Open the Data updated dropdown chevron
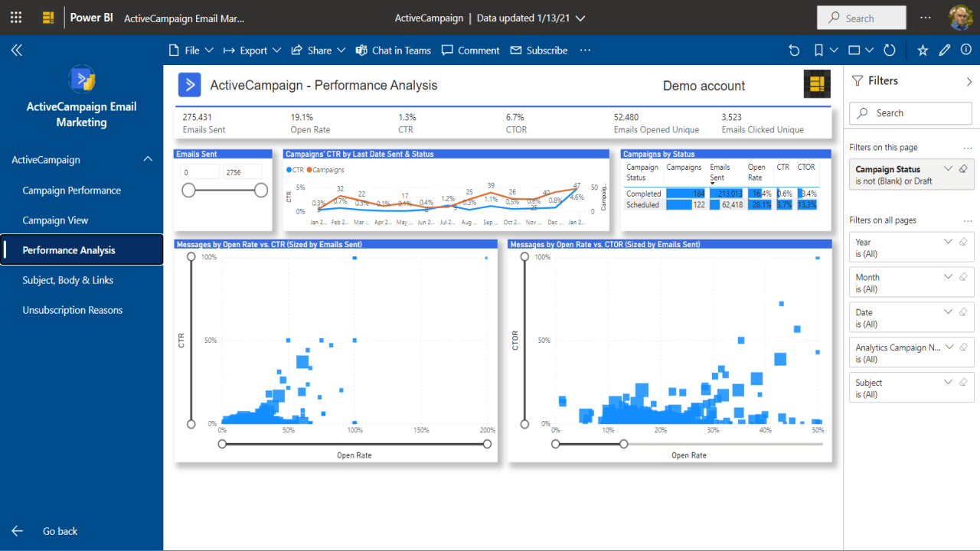 click(x=580, y=18)
